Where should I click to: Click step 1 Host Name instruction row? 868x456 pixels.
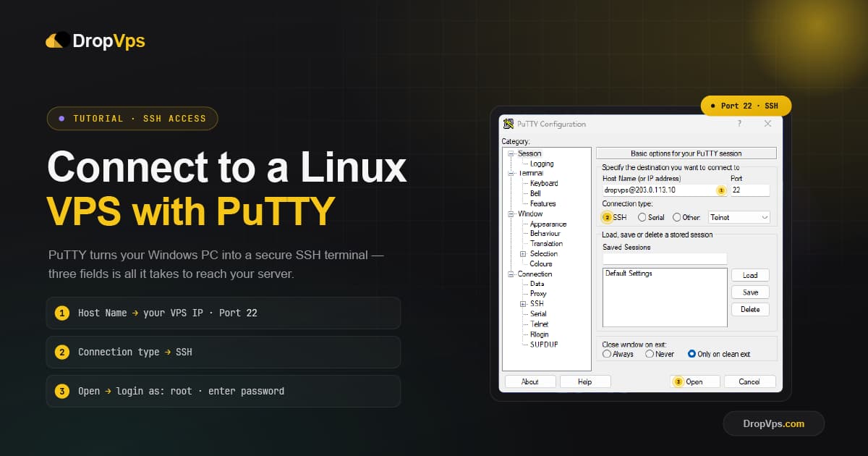(x=223, y=313)
